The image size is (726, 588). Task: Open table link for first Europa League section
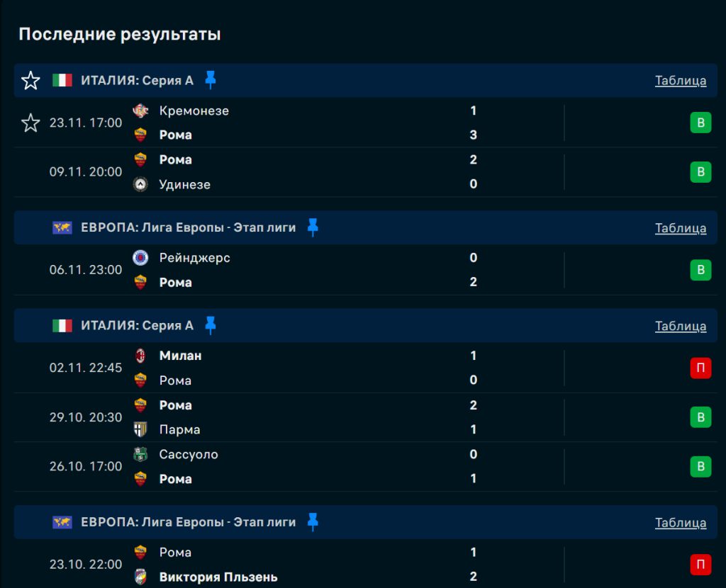click(680, 227)
